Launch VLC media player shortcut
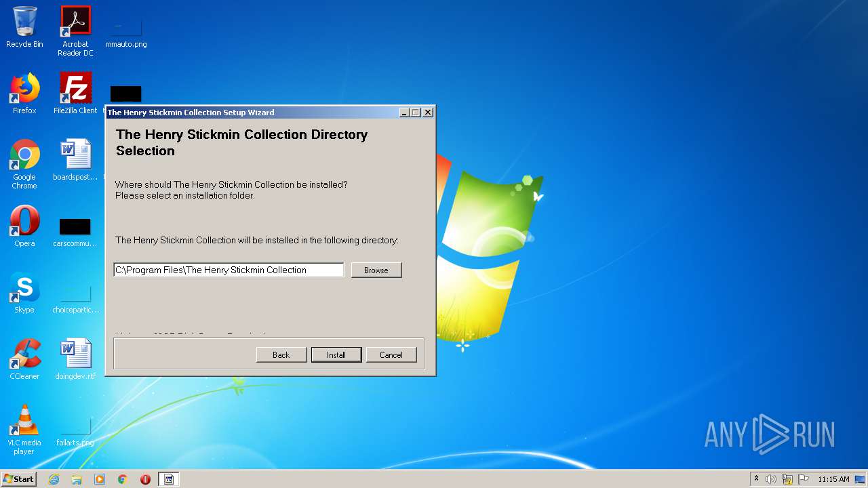The width and height of the screenshot is (868, 488). (x=24, y=430)
